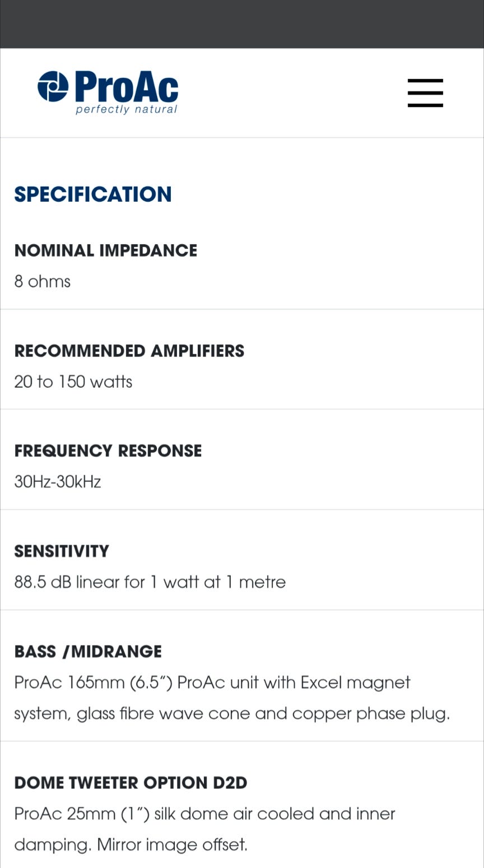The image size is (484, 868).
Task: Click the SENSITIVITY heading
Action: click(x=62, y=551)
